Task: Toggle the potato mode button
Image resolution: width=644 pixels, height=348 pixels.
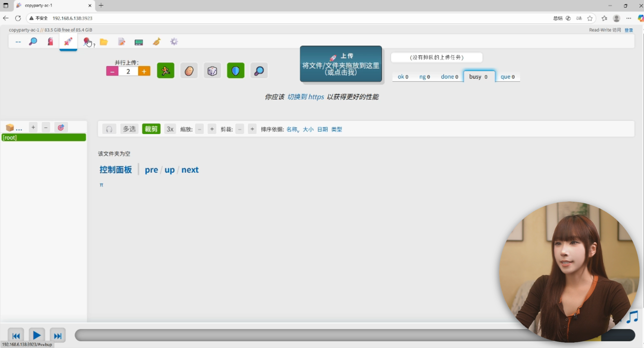Action: click(189, 71)
